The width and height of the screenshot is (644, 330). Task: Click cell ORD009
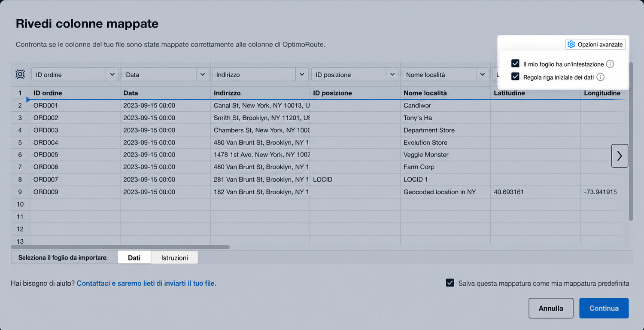pyautogui.click(x=75, y=192)
